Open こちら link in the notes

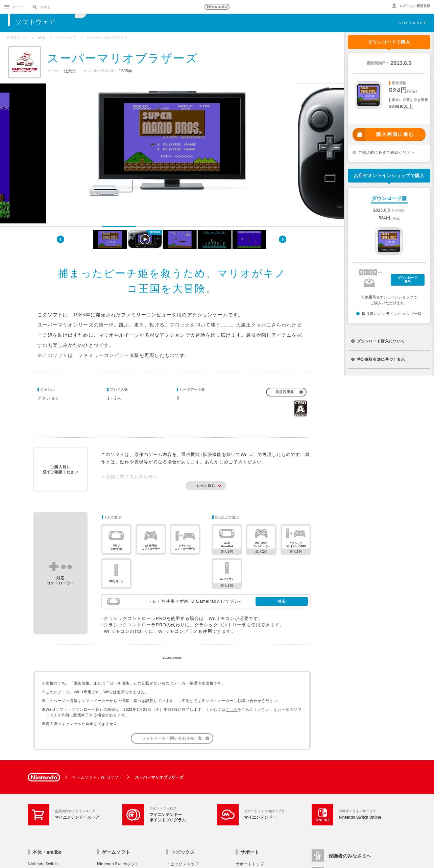pyautogui.click(x=232, y=709)
